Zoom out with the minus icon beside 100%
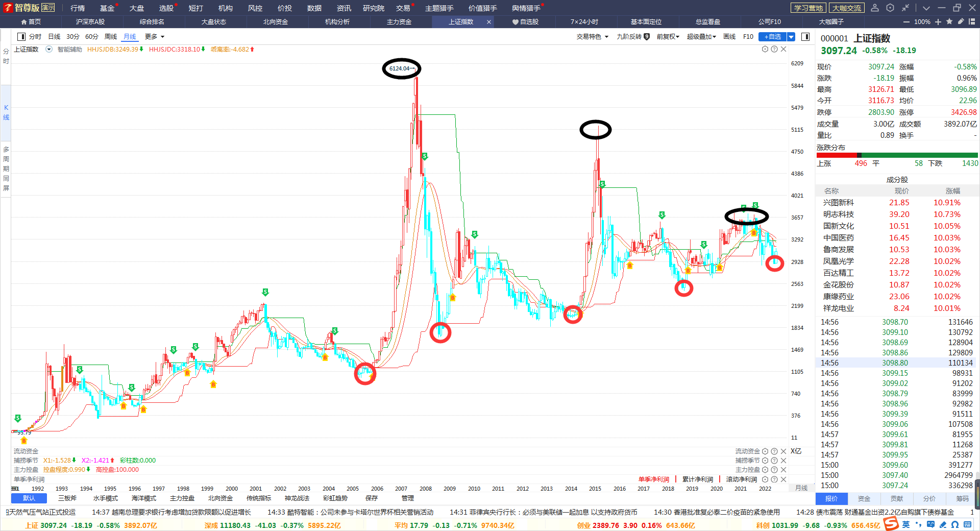This screenshot has height=531, width=980. (906, 22)
